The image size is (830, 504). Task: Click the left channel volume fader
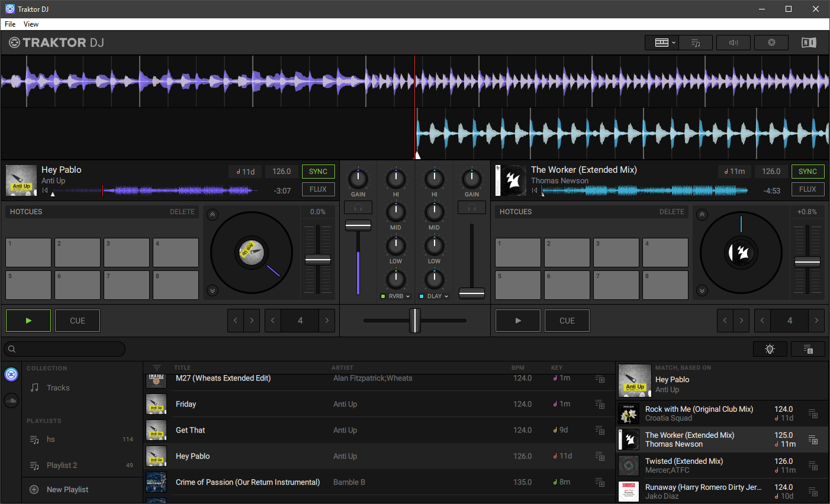pyautogui.click(x=358, y=225)
